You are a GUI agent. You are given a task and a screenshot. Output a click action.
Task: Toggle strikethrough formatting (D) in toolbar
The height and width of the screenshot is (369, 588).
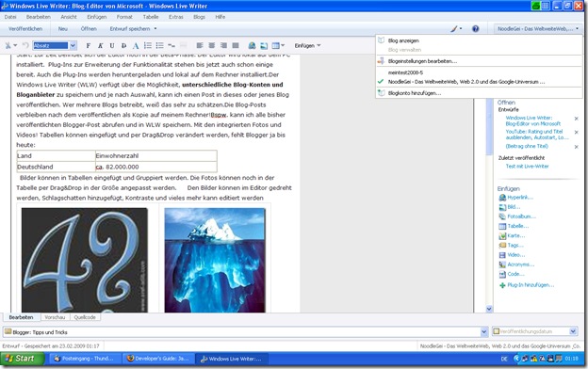click(123, 46)
